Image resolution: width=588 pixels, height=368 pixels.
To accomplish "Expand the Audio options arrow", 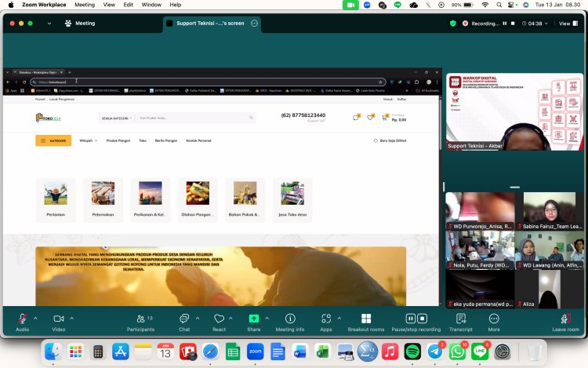I will tap(35, 318).
